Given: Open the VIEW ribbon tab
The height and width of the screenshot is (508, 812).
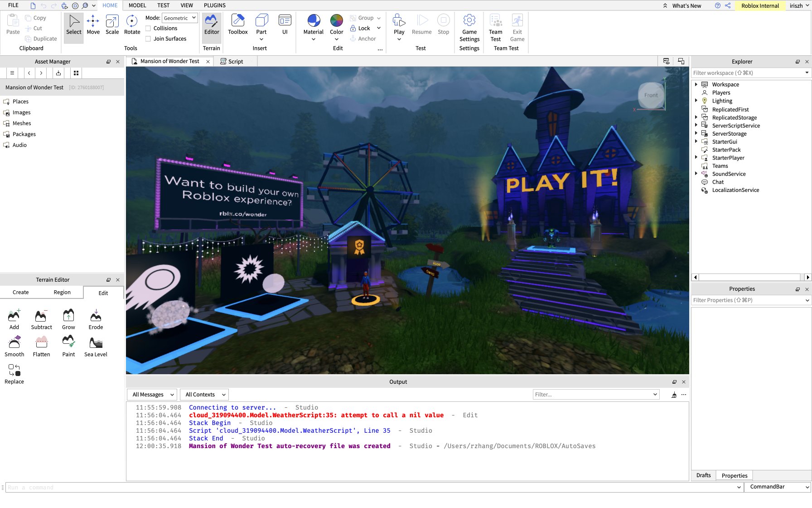Looking at the screenshot, I should pyautogui.click(x=187, y=5).
